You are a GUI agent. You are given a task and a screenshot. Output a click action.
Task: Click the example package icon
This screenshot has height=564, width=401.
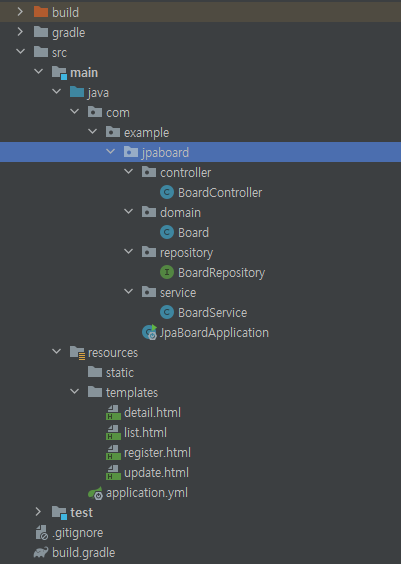click(x=113, y=132)
